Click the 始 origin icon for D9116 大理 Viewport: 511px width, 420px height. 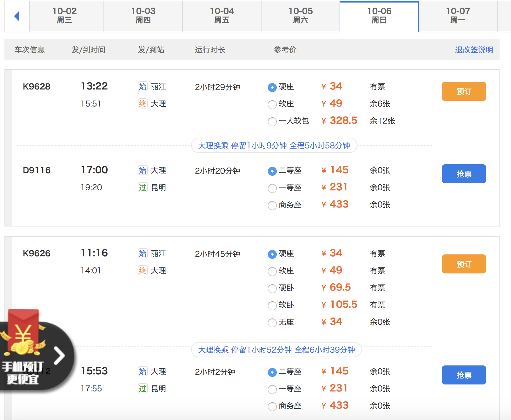[143, 170]
